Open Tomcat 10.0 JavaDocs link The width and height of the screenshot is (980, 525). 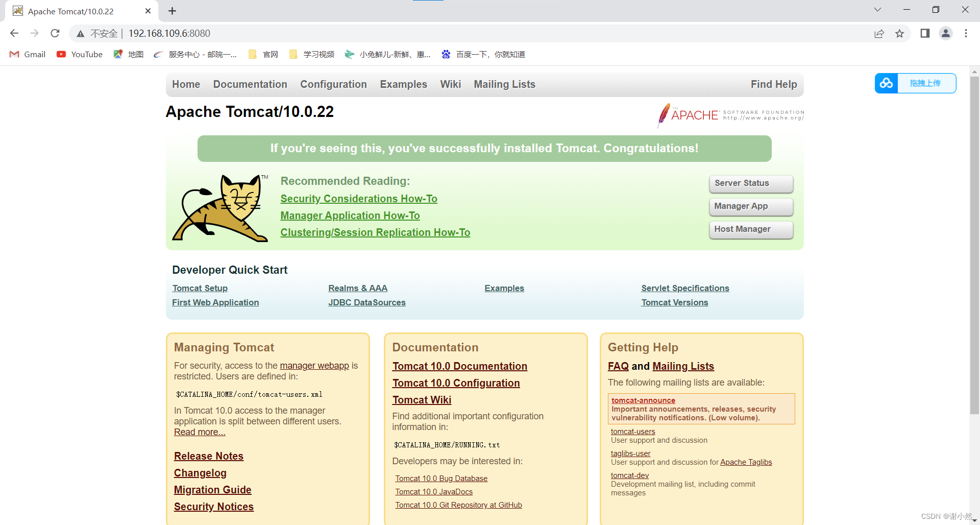coord(434,492)
